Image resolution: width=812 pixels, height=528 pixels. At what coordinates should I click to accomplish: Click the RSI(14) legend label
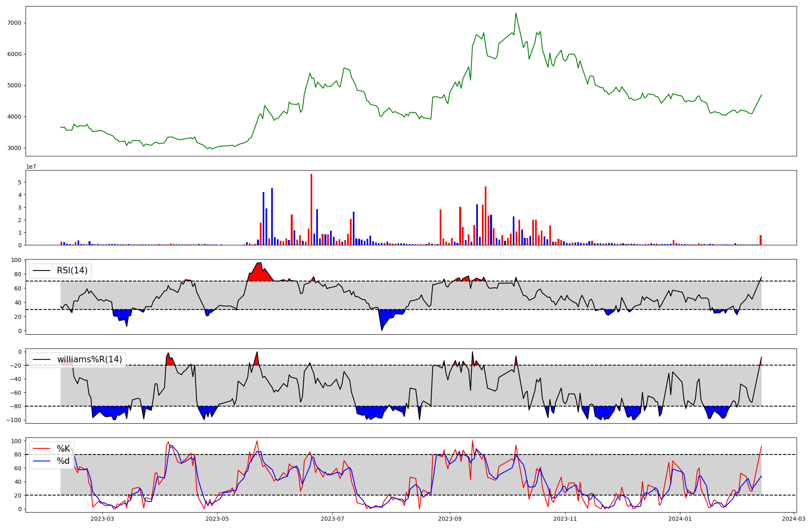72,270
